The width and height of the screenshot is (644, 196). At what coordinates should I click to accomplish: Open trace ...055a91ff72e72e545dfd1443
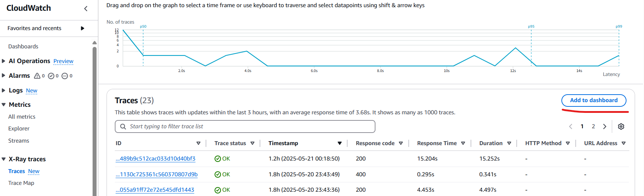[155, 190]
